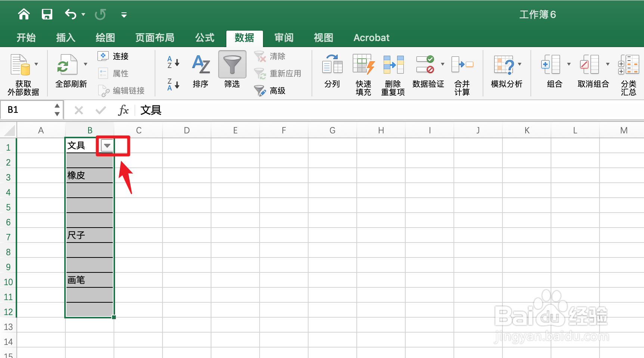Click the 清除 clear filter icon
644x358 pixels.
[x=271, y=56]
